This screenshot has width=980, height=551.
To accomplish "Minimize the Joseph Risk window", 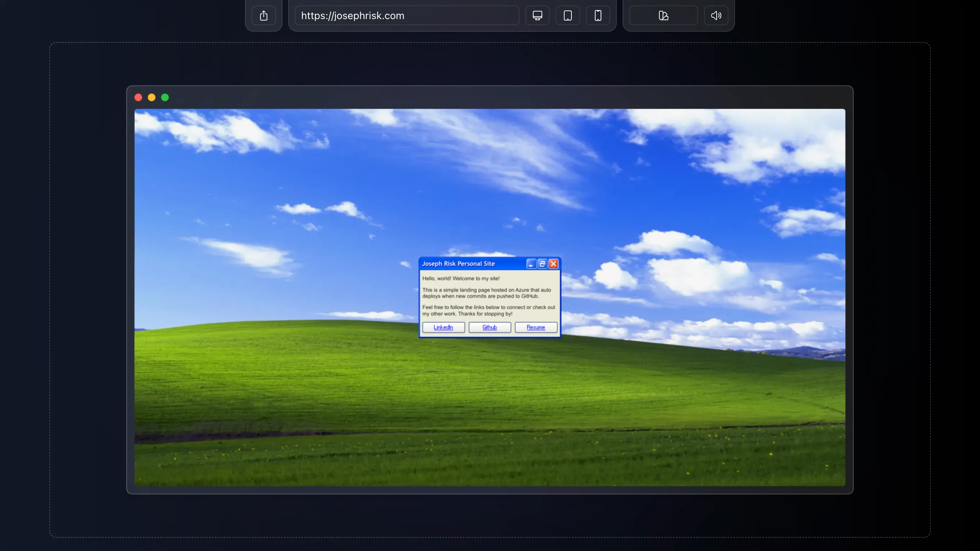I will pos(531,264).
